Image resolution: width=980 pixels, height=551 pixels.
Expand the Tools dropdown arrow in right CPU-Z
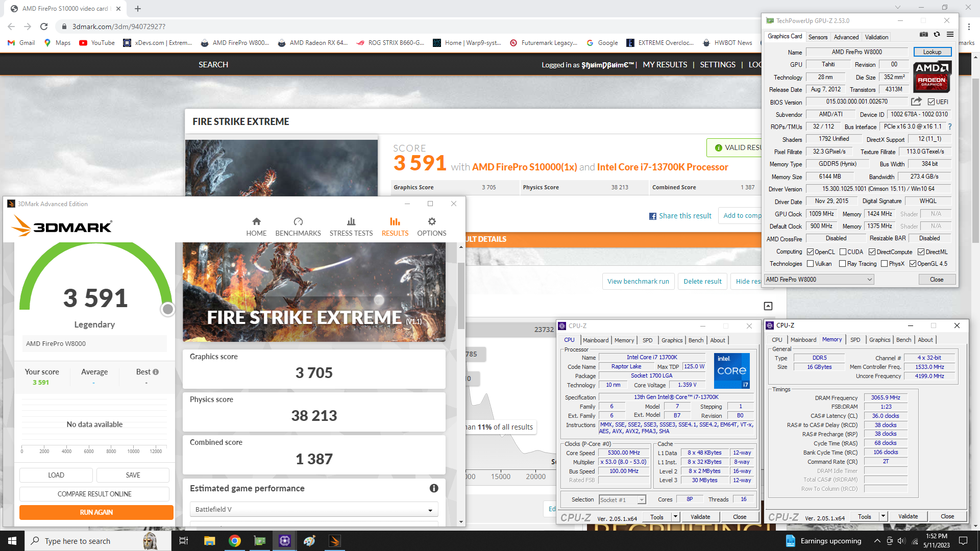point(883,517)
